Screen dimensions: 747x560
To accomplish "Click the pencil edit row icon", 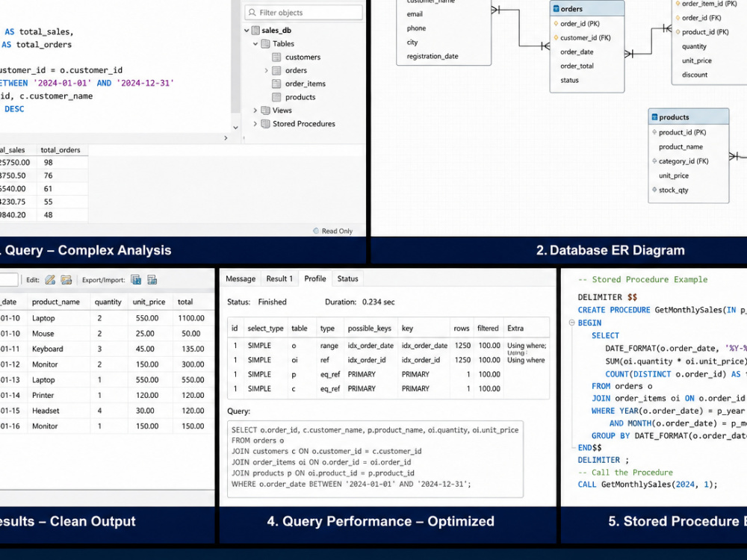I will pos(50,280).
